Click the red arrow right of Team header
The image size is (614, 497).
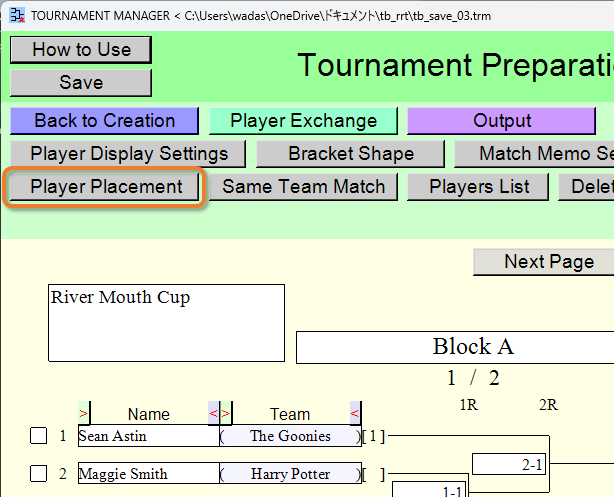pos(356,413)
